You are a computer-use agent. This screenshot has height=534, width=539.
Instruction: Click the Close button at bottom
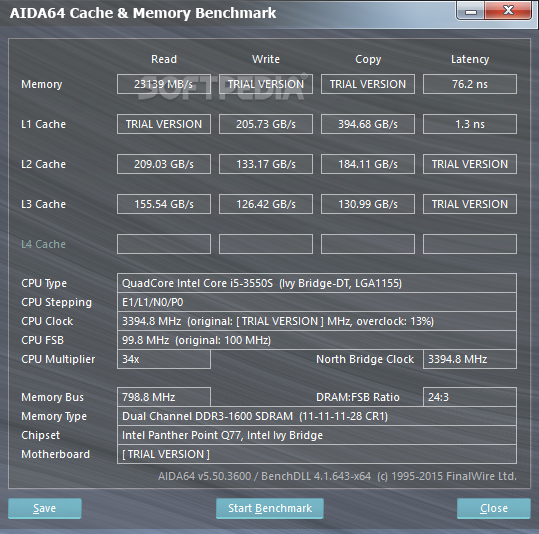click(x=494, y=508)
